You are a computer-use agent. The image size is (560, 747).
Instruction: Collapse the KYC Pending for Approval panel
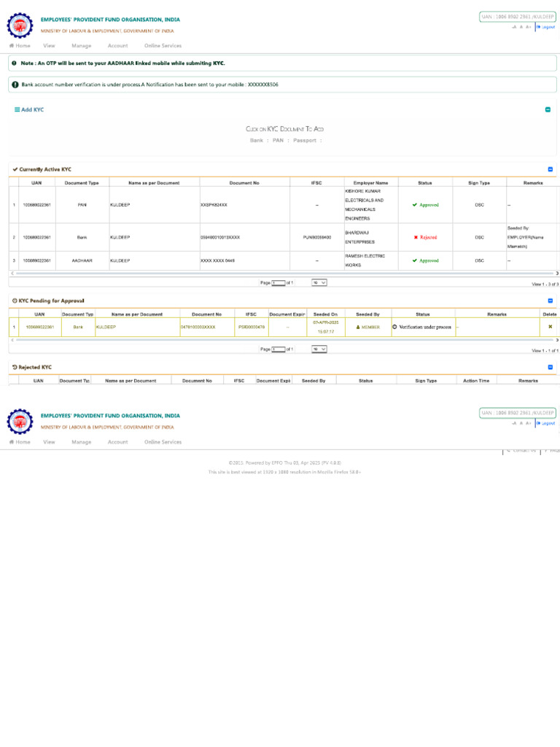[x=551, y=301]
